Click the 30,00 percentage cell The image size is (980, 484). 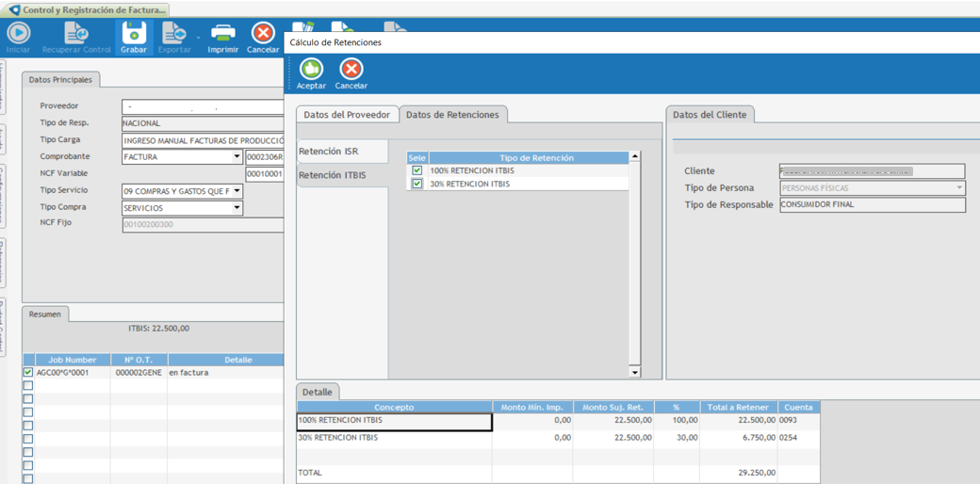[677, 439]
